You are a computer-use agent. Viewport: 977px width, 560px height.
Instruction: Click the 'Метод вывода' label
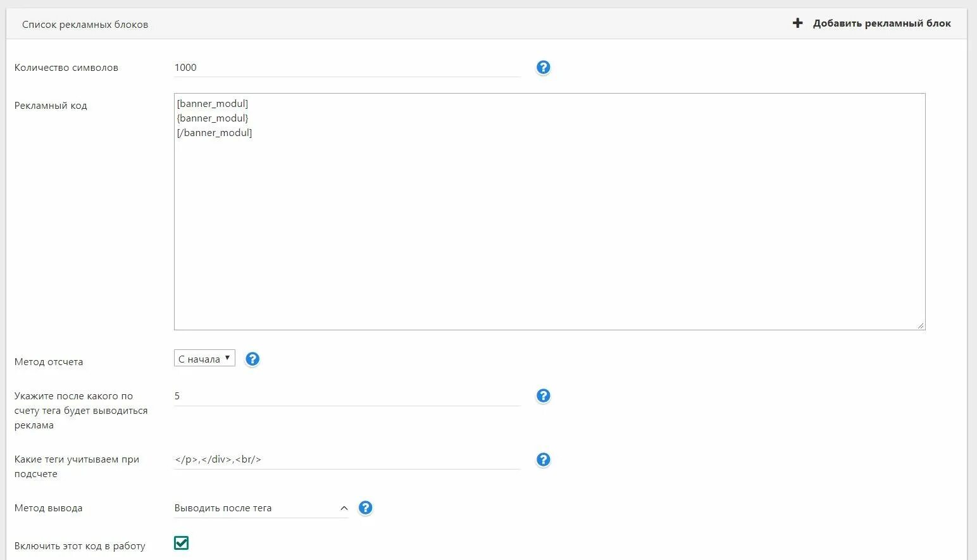[48, 508]
